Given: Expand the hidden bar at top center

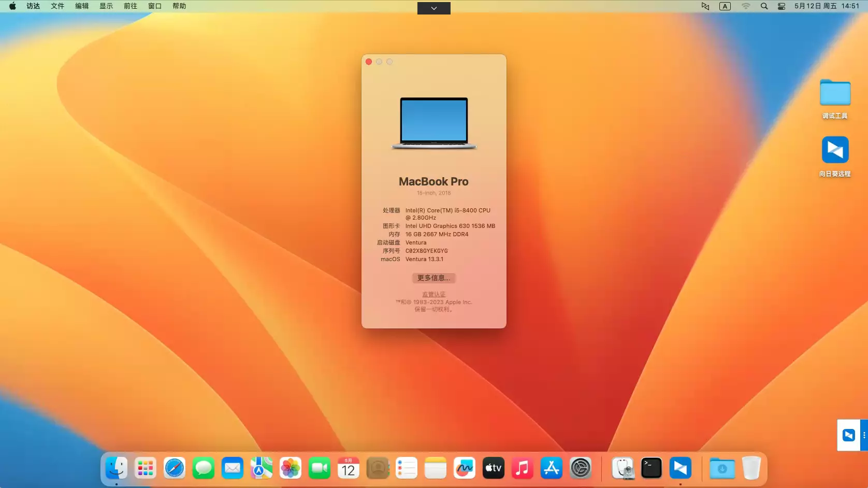Looking at the screenshot, I should (x=433, y=8).
